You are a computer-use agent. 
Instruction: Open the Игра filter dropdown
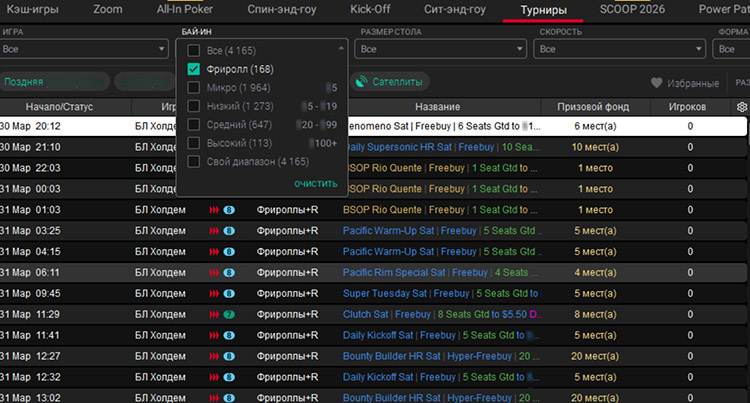[x=84, y=49]
